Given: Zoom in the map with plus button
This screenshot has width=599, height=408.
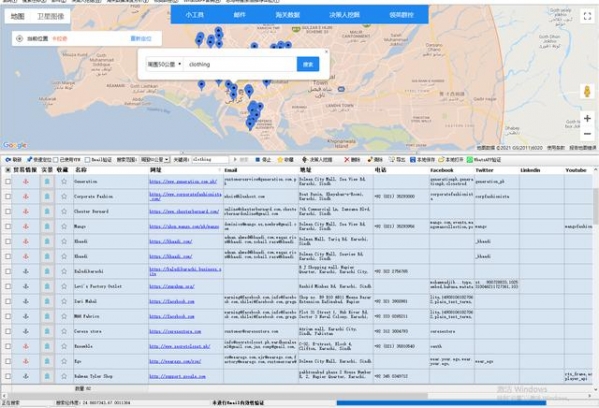Looking at the screenshot, I should pos(587,119).
